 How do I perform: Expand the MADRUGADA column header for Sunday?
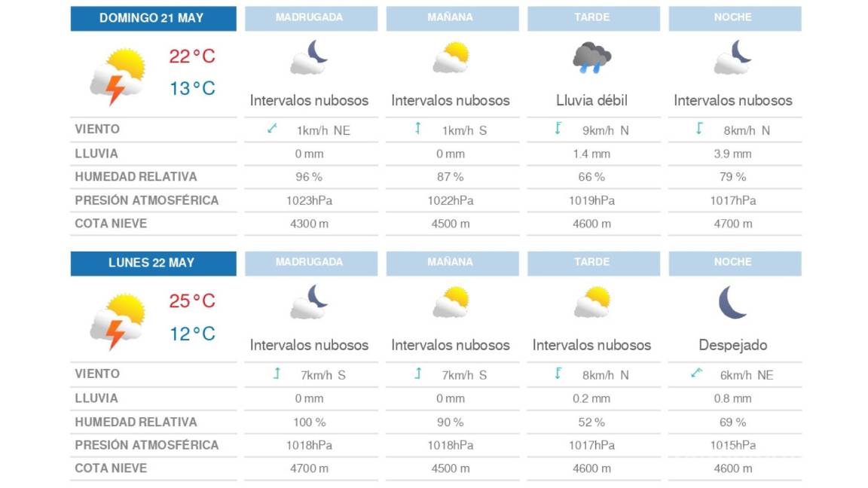[310, 17]
